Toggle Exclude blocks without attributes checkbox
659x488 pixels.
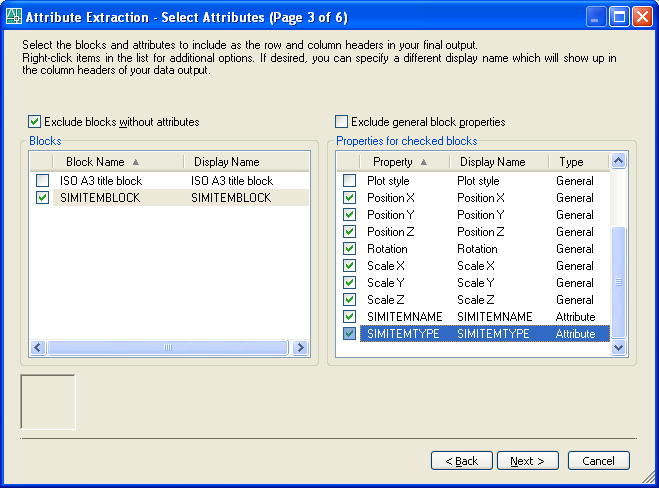point(34,122)
